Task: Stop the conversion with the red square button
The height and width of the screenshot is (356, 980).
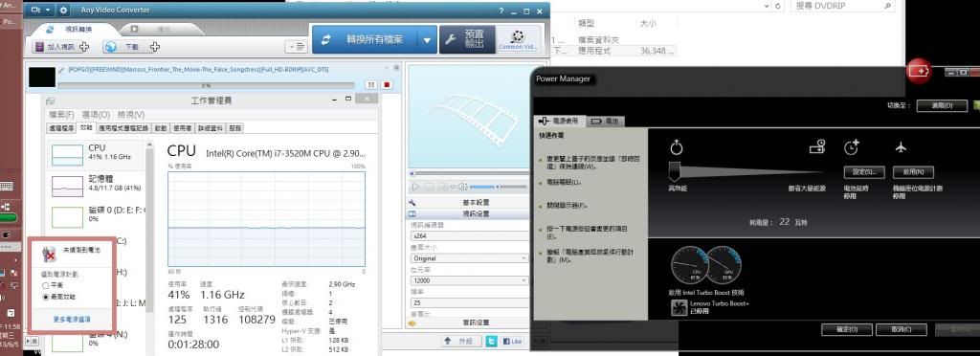Action: [387, 84]
